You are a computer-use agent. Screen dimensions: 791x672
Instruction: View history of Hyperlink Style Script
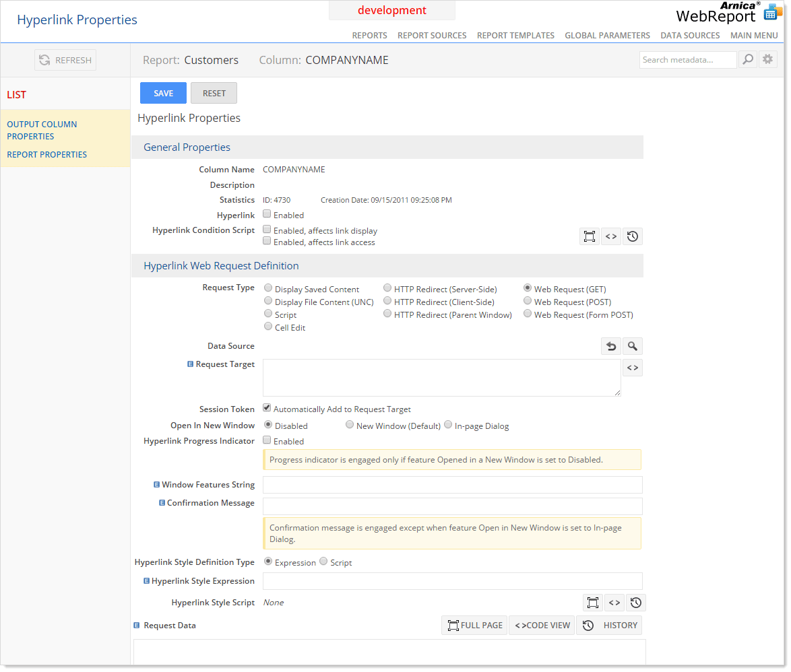tap(636, 602)
